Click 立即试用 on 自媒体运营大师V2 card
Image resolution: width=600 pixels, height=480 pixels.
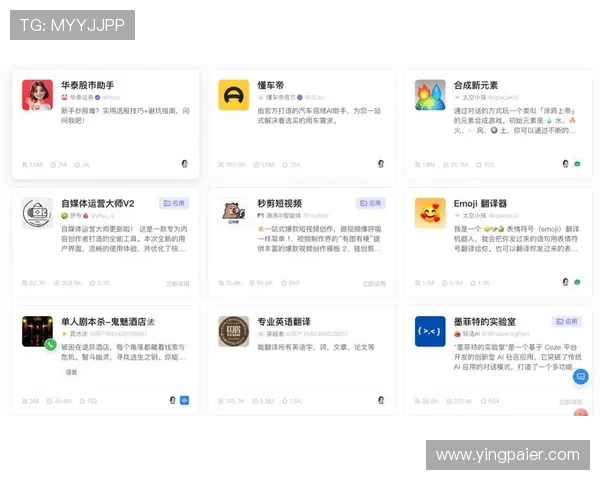(178, 284)
